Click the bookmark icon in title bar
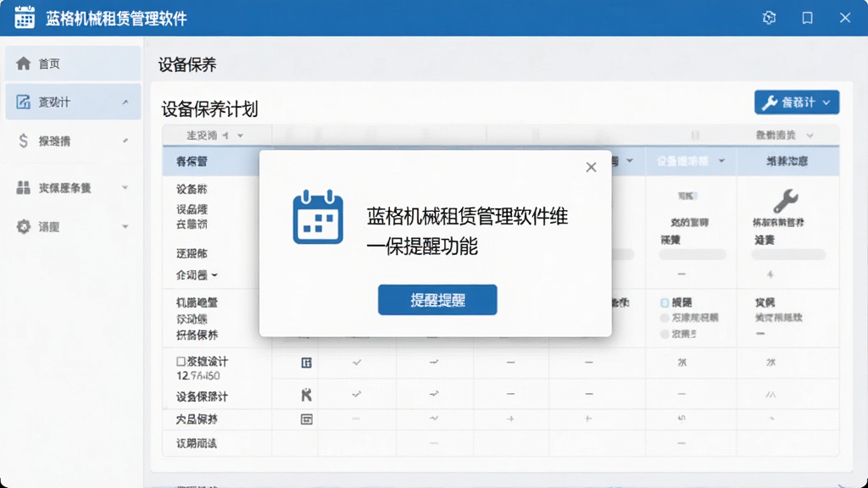 807,18
